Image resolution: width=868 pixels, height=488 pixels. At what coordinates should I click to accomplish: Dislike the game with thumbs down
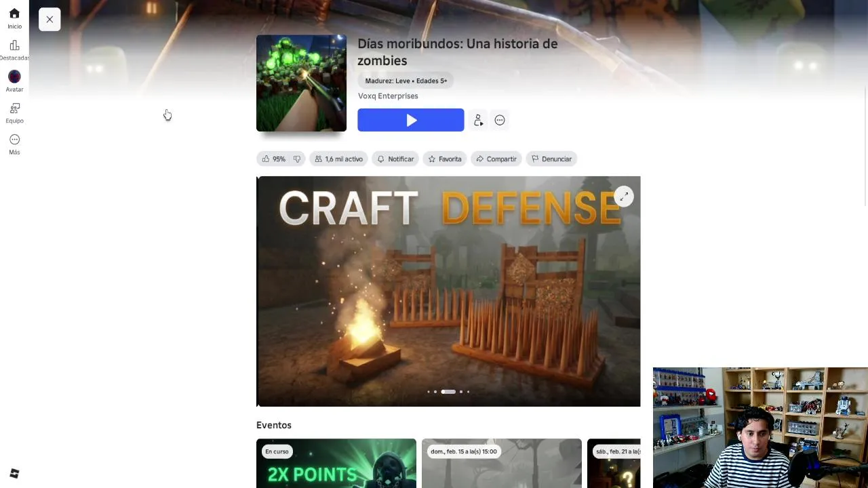click(297, 159)
